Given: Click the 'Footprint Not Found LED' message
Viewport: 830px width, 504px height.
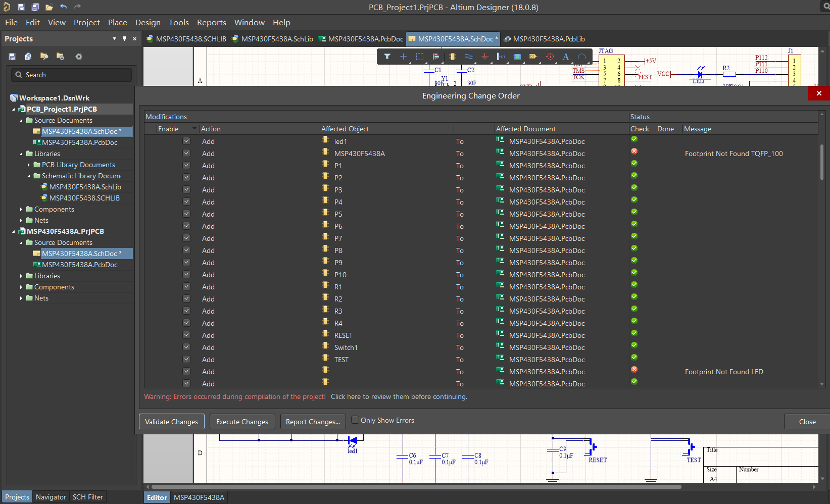Looking at the screenshot, I should click(724, 372).
